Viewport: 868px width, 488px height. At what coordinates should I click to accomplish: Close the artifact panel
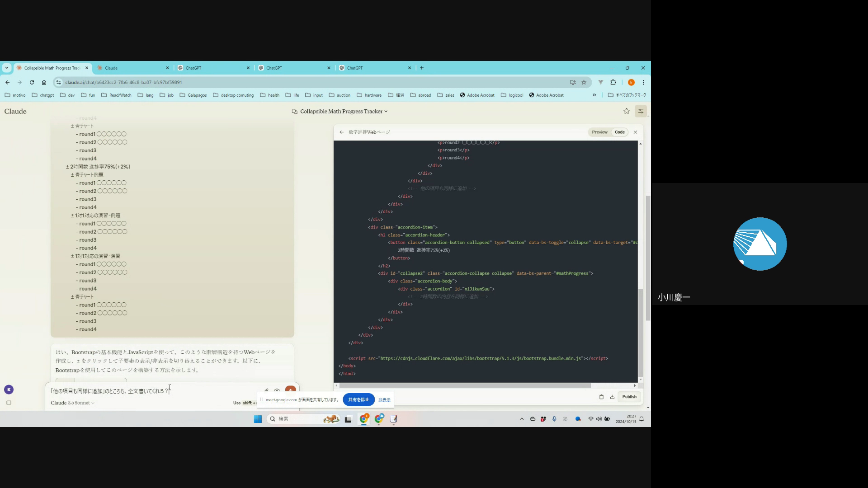coord(635,132)
